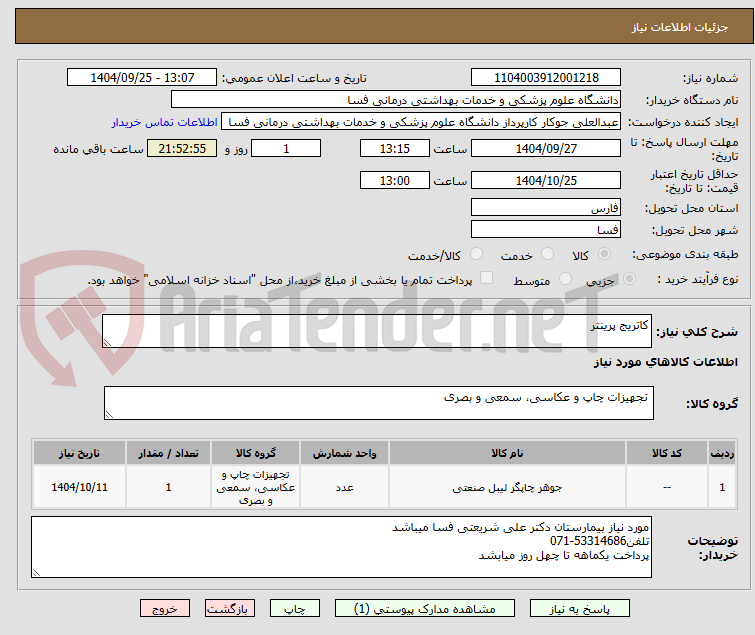Click the کد کالا cell showing --

click(667, 487)
